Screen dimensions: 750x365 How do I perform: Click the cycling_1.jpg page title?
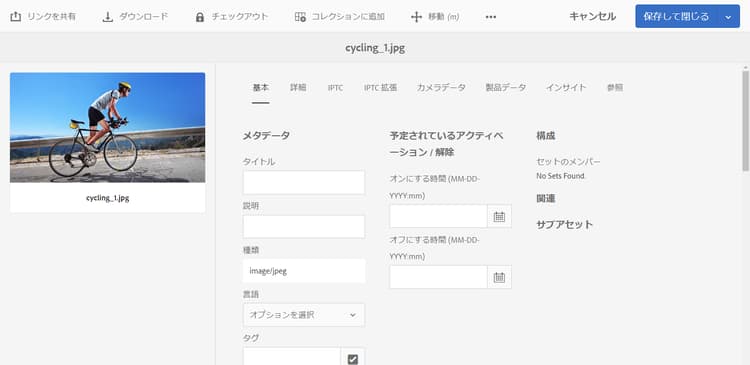[375, 48]
